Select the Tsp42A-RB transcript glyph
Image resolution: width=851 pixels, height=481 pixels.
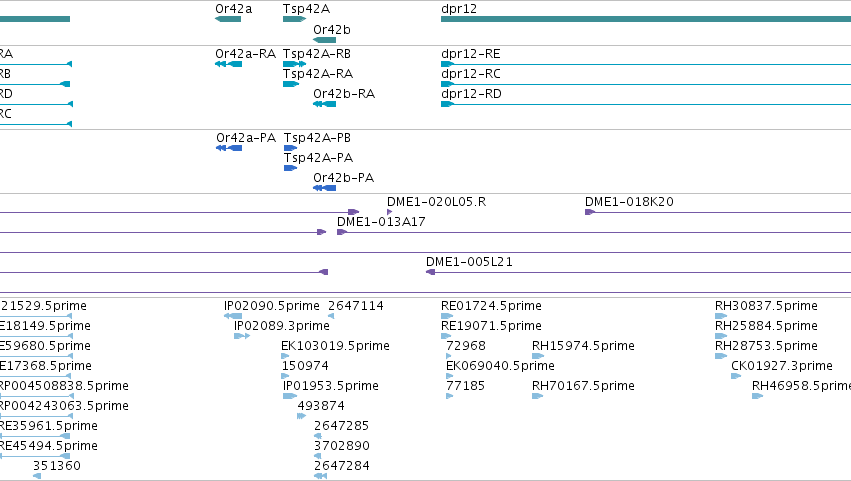pos(294,64)
